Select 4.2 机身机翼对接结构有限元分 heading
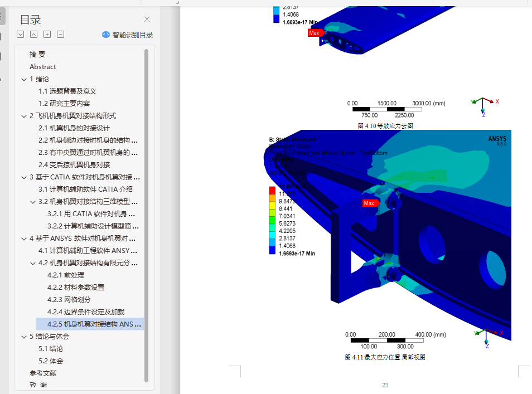532x394 pixels. [x=88, y=263]
